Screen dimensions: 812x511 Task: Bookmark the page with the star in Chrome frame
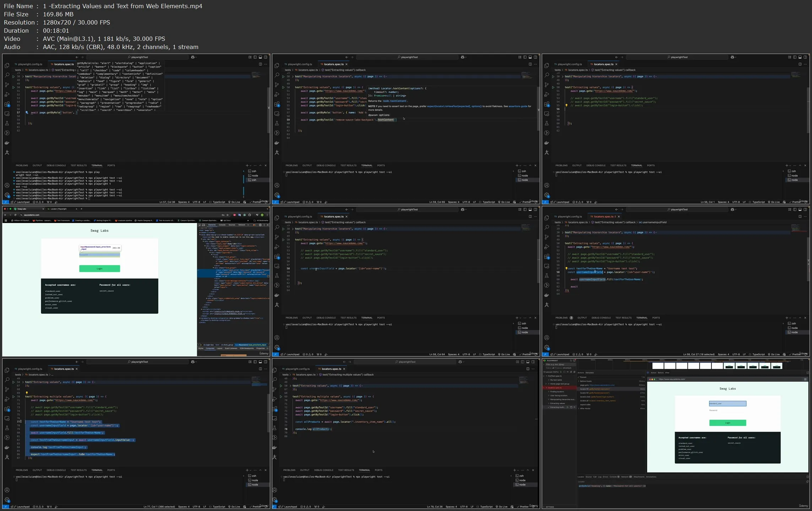point(228,215)
